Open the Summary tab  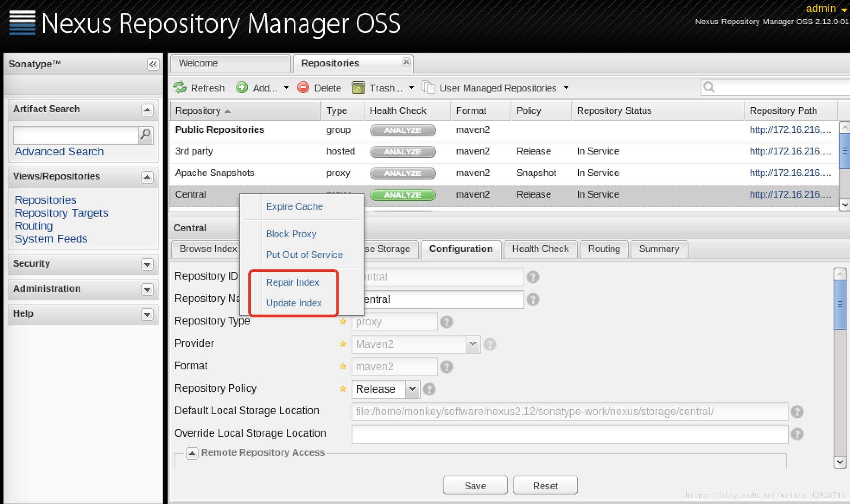coord(659,249)
